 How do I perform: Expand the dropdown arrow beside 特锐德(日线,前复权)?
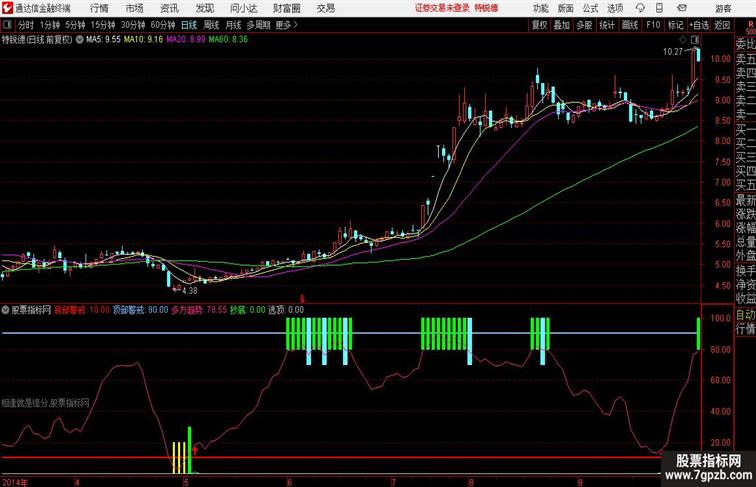coord(80,40)
